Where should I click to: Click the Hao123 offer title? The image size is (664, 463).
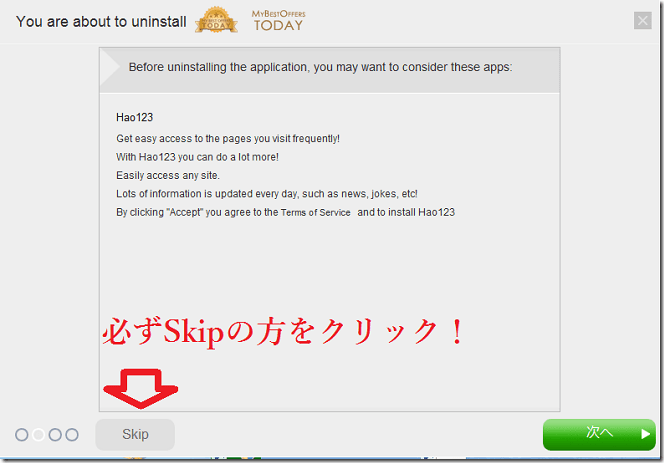pos(134,118)
